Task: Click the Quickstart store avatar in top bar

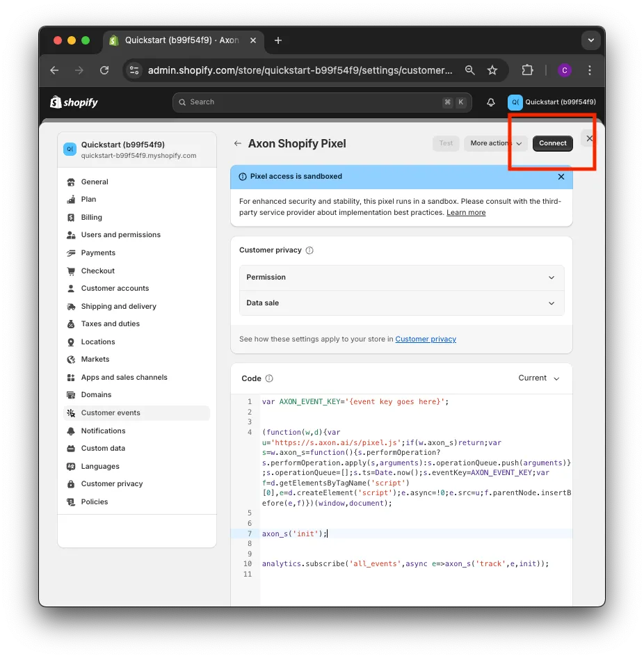Action: pos(515,102)
